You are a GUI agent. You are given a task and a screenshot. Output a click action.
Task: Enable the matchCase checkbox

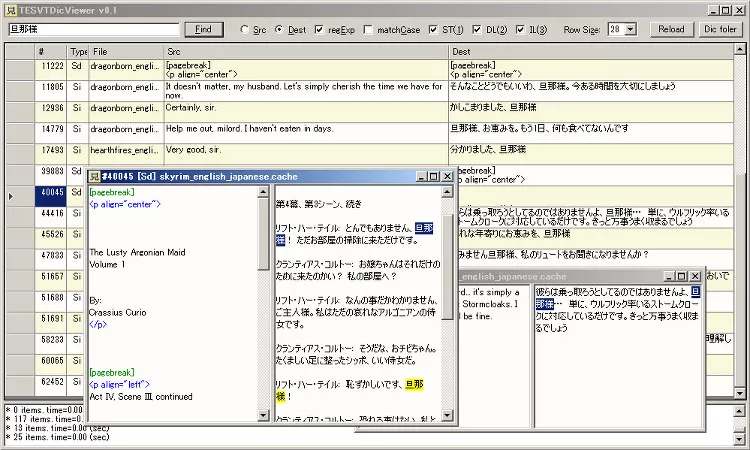pyautogui.click(x=368, y=30)
